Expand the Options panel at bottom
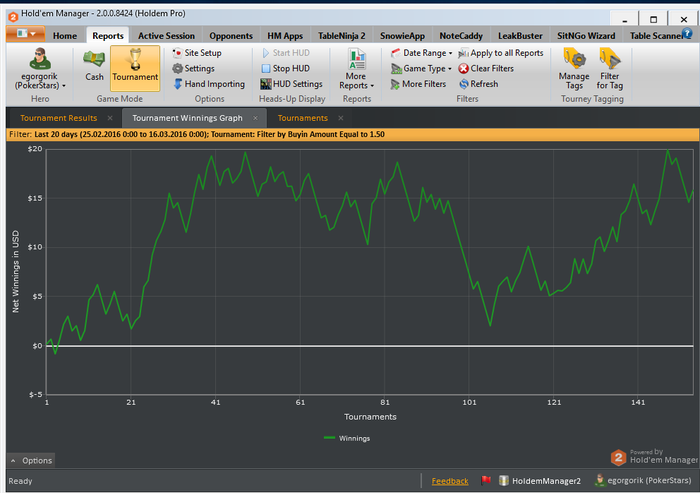 31,460
